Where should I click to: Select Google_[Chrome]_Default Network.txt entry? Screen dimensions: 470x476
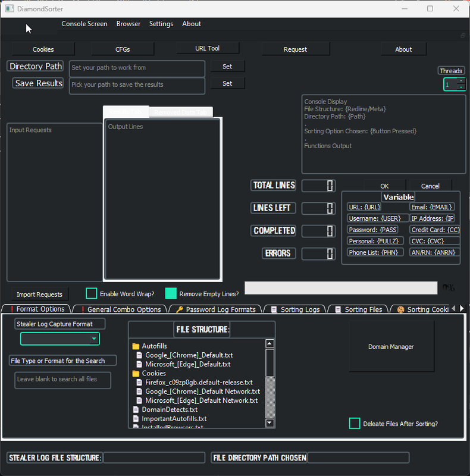coord(202,392)
